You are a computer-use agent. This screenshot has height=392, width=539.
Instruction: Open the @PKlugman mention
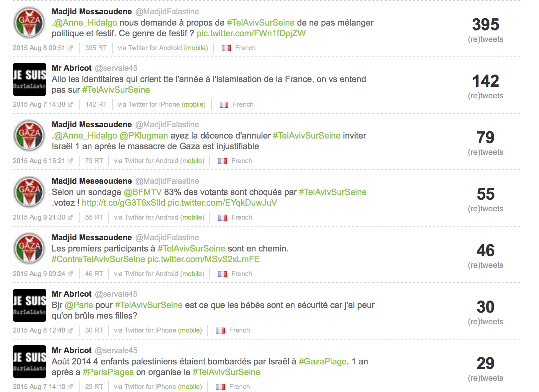point(144,136)
